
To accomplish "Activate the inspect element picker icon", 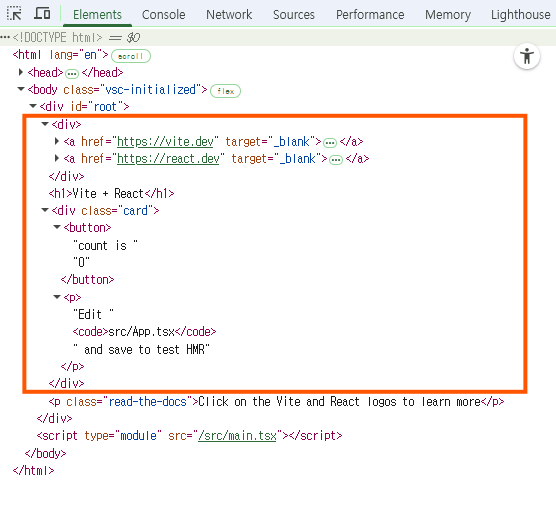I will point(14,13).
